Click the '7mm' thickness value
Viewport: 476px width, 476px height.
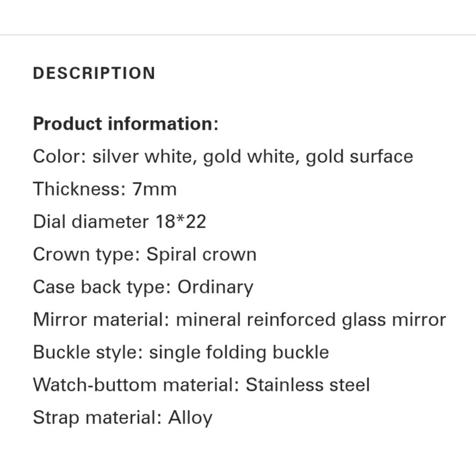pos(154,189)
